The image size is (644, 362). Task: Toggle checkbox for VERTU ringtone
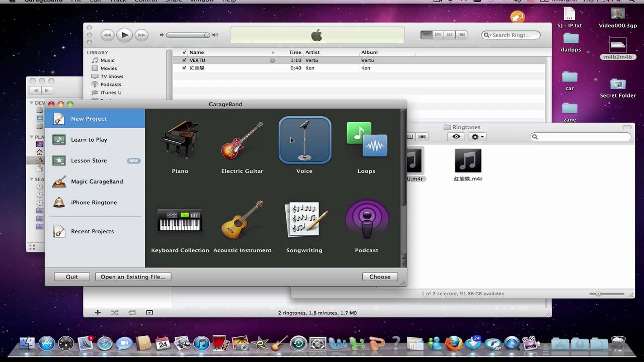click(184, 60)
